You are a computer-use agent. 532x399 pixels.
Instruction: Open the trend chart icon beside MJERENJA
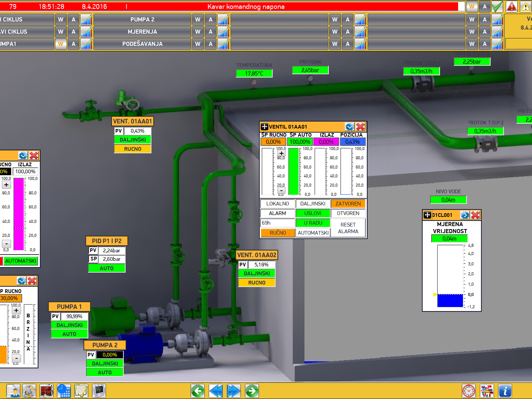tap(223, 32)
